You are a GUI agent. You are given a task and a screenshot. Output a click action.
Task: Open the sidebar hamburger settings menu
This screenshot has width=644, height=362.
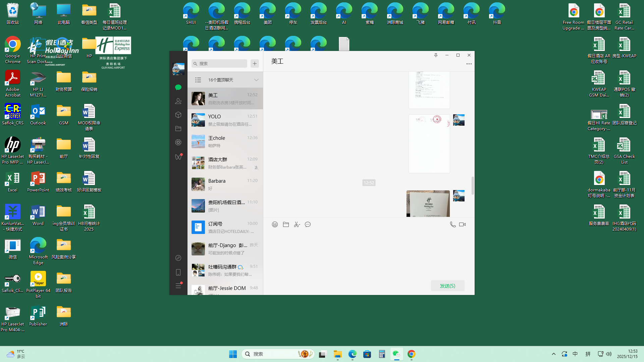[178, 286]
